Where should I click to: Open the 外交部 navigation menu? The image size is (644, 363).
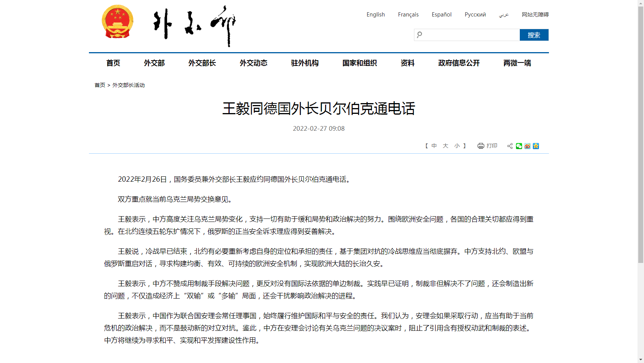click(x=154, y=63)
